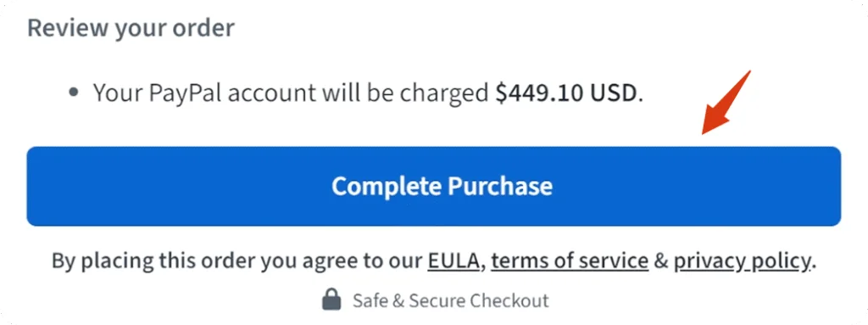Open the EULA link

(x=453, y=261)
